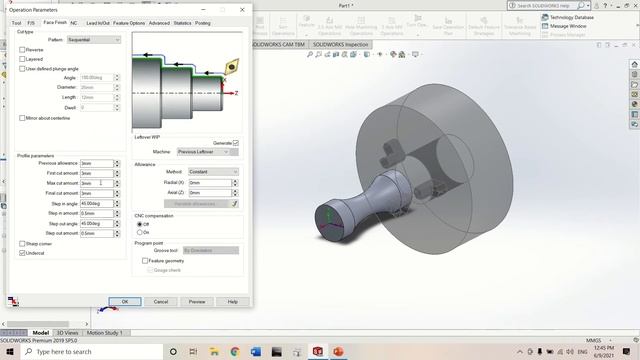Open Task View on the taskbar
This screenshot has height=360, width=640.
(x=193, y=351)
